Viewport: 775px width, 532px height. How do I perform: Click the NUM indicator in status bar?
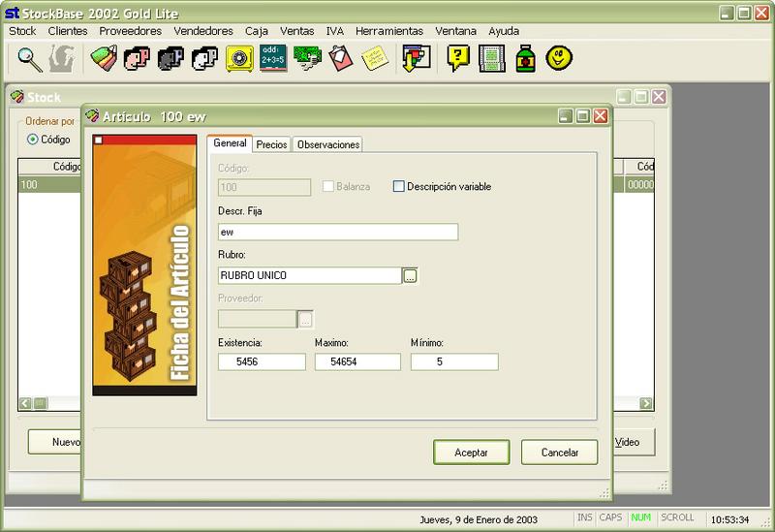(641, 517)
